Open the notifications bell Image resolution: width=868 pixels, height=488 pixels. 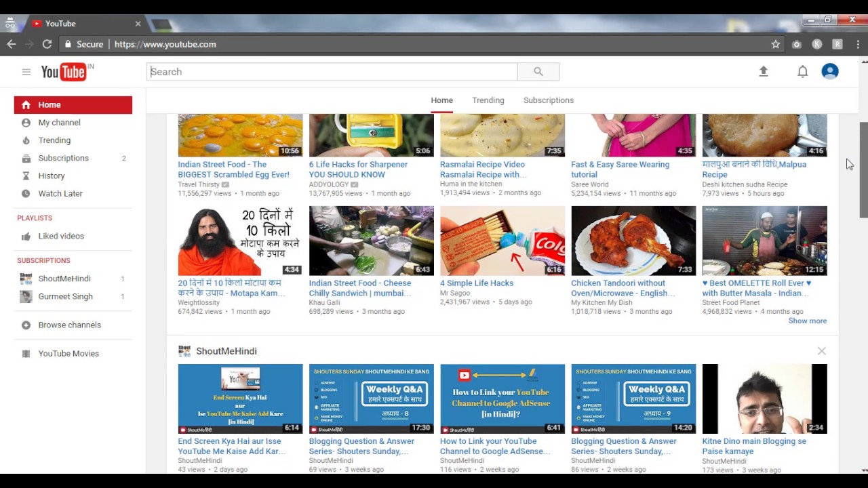(803, 71)
